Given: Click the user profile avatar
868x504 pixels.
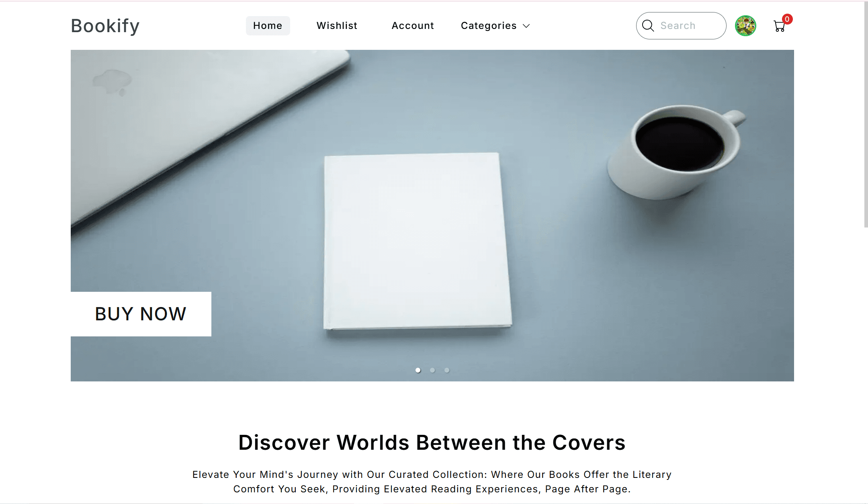Looking at the screenshot, I should point(745,26).
